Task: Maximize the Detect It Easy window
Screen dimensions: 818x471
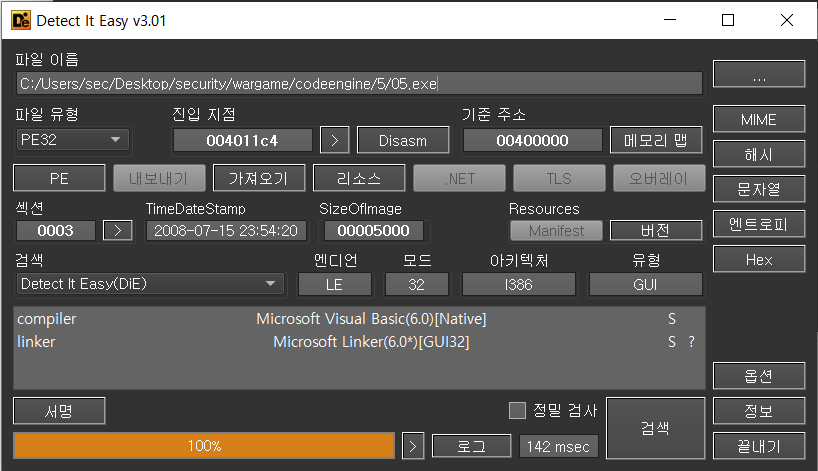Action: pos(728,20)
